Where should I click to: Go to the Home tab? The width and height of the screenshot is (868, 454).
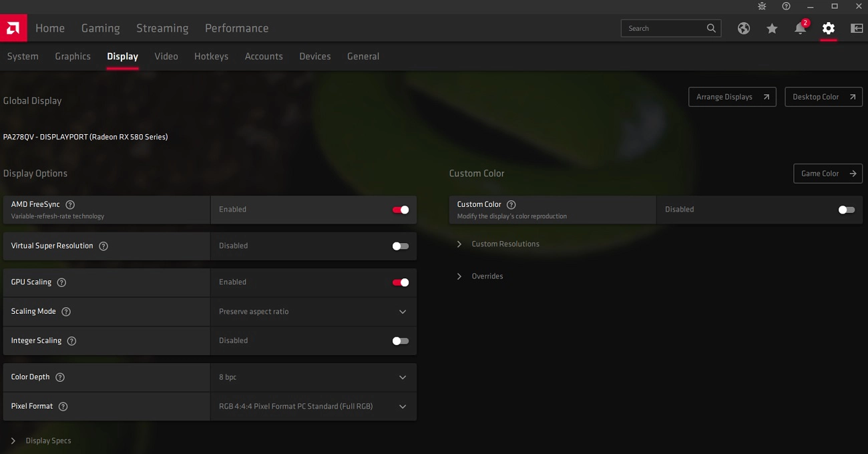point(50,28)
